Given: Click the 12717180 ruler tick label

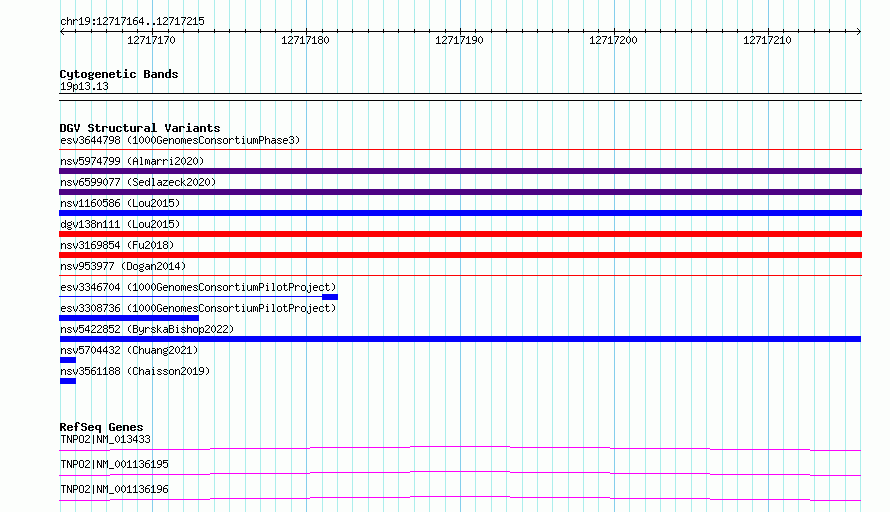Looking at the screenshot, I should click(305, 40).
